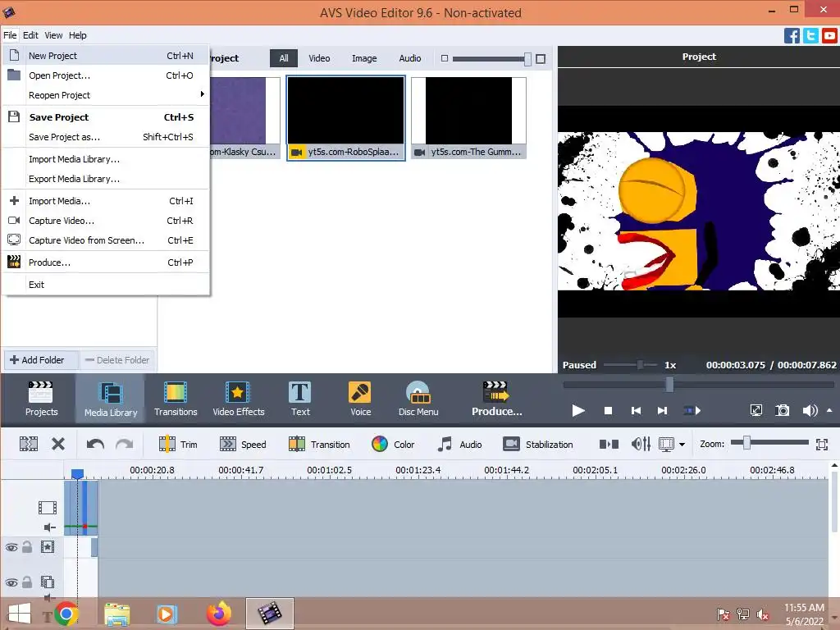Screen dimensions: 840x630
Task: Open the Projects panel
Action: point(41,399)
